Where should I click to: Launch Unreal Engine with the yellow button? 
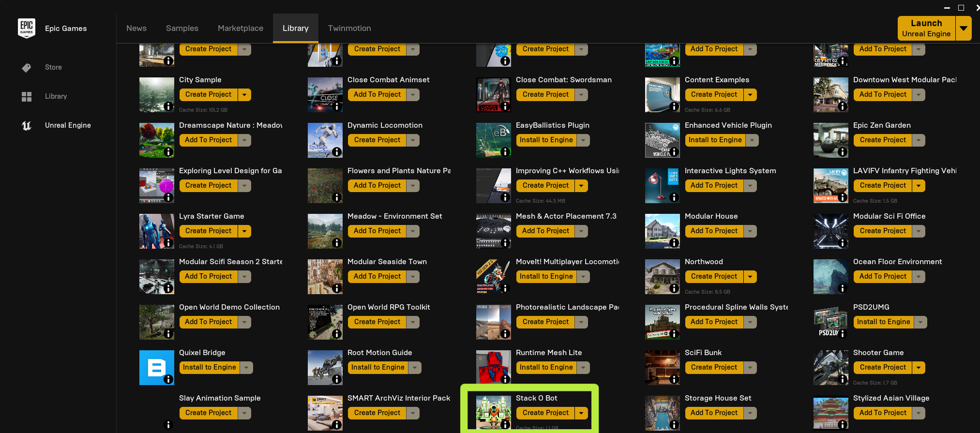click(x=926, y=29)
